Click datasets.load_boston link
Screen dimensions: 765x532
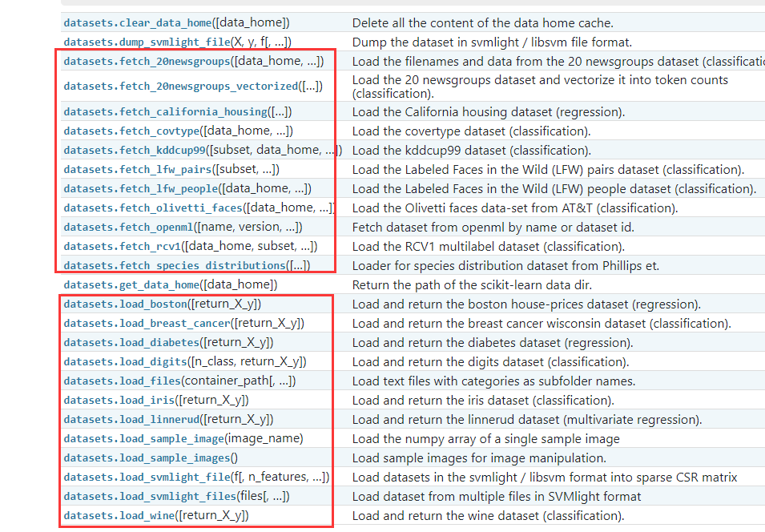[126, 304]
